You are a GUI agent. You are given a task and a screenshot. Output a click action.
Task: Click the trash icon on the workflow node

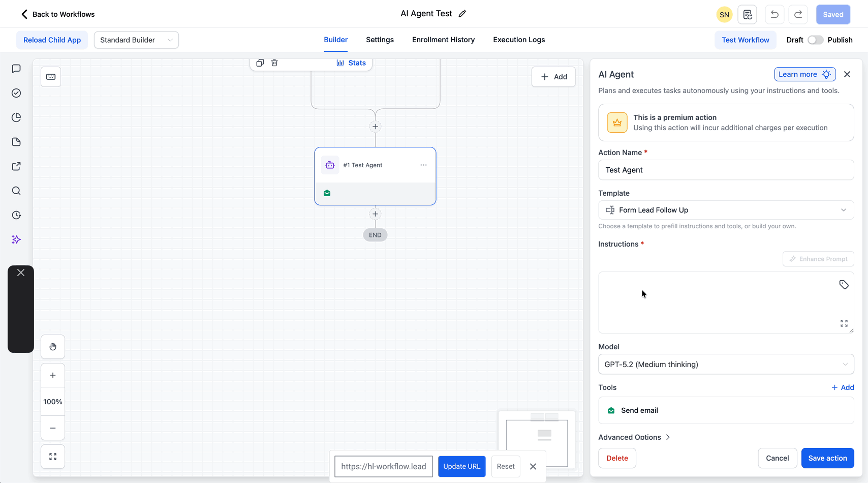tap(274, 63)
